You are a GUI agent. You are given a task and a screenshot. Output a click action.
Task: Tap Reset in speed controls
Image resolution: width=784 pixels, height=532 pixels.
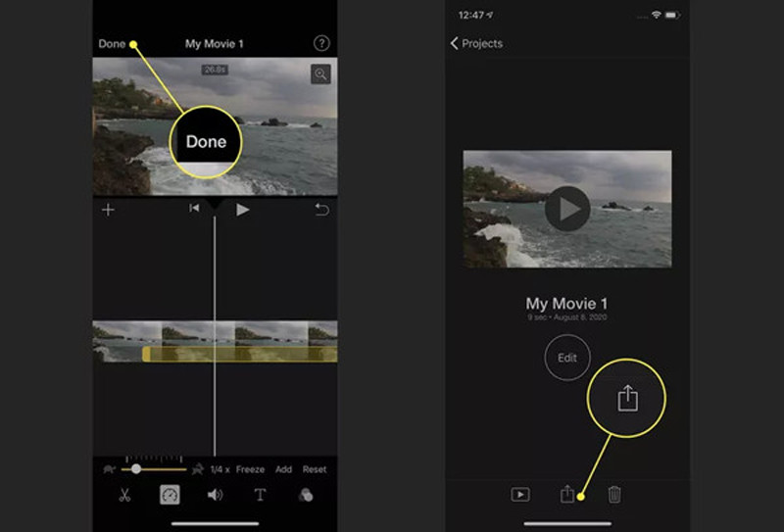click(315, 469)
